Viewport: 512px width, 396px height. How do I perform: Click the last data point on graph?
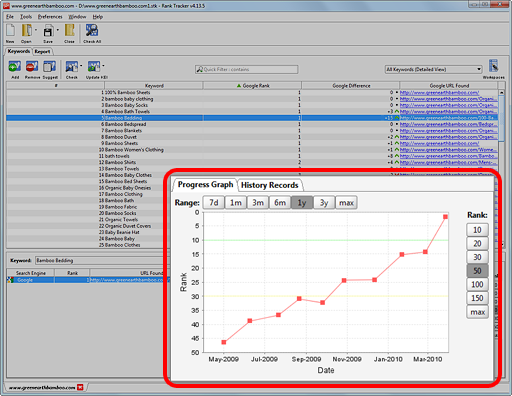pyautogui.click(x=445, y=217)
